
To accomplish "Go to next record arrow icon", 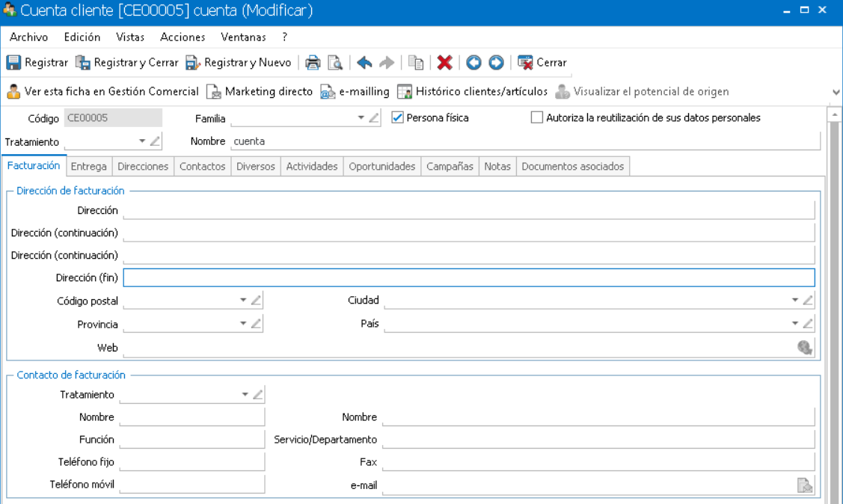I will [496, 63].
